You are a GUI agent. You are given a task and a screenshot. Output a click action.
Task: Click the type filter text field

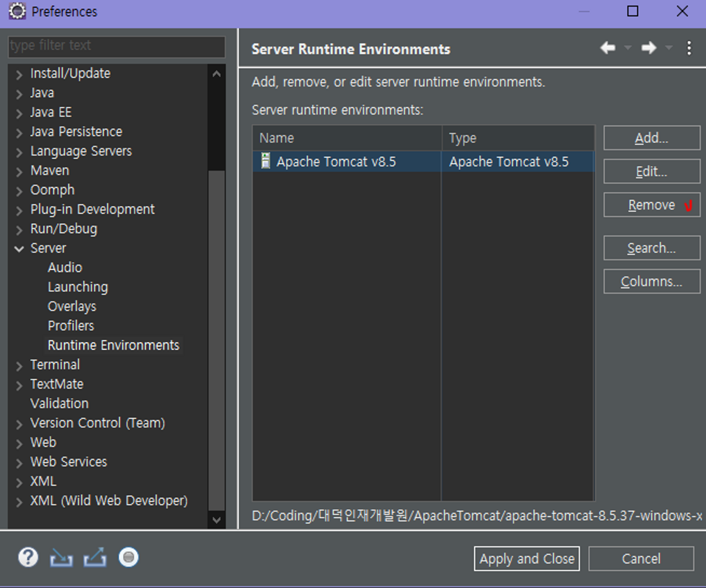click(x=117, y=46)
